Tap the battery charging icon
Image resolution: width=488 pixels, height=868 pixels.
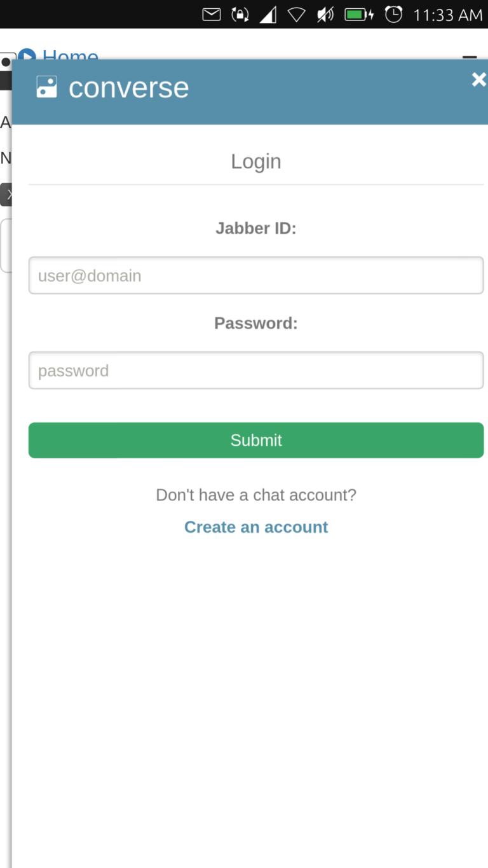tap(359, 14)
